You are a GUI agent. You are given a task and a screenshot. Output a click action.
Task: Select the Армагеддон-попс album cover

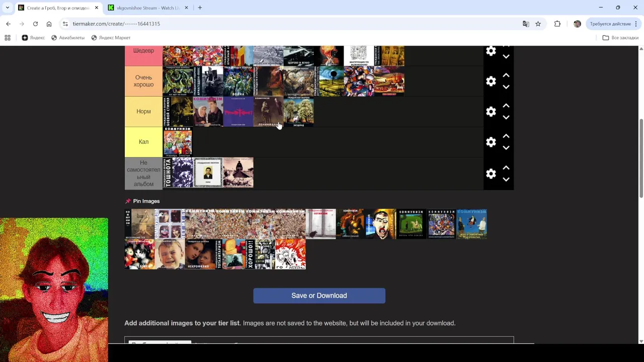(x=208, y=81)
